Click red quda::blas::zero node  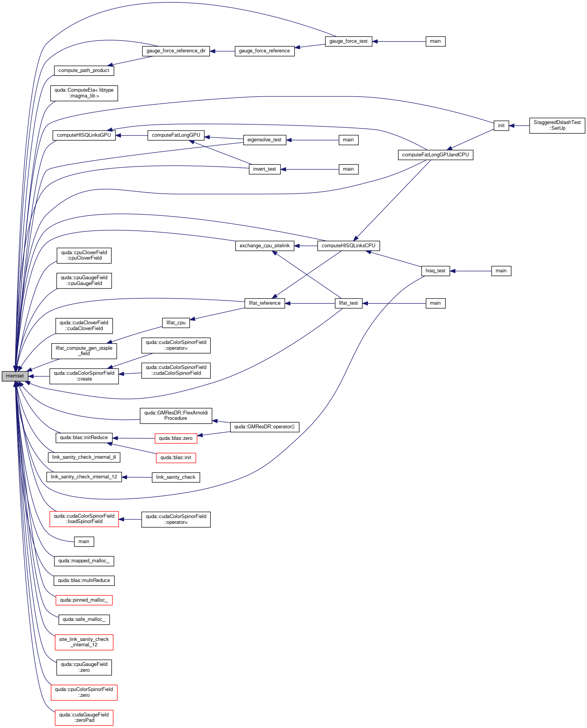[176, 438]
